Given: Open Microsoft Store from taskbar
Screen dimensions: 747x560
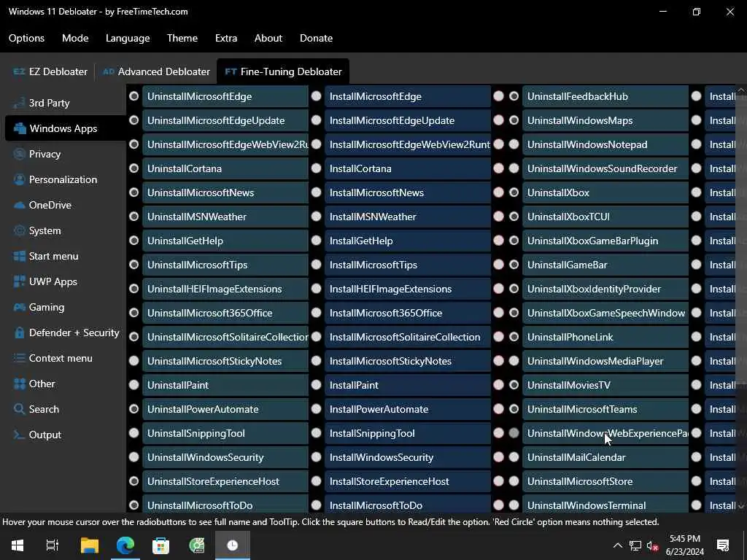Looking at the screenshot, I should click(161, 545).
